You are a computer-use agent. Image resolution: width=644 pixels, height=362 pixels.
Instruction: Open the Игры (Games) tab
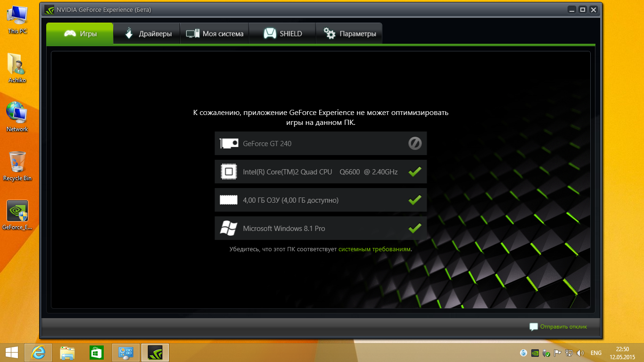[x=80, y=33]
